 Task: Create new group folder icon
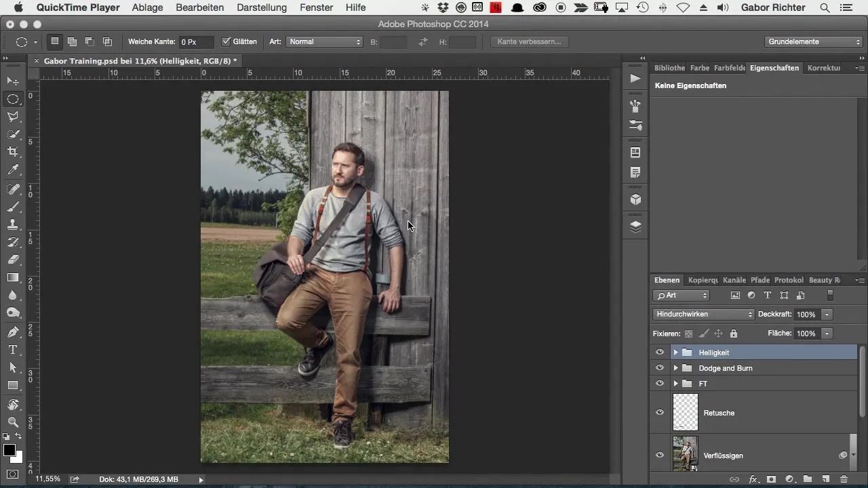point(808,479)
